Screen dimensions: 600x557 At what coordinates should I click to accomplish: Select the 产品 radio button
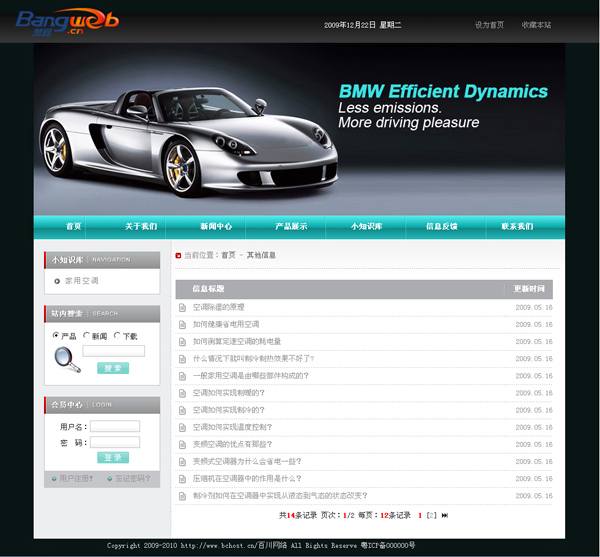click(x=56, y=336)
